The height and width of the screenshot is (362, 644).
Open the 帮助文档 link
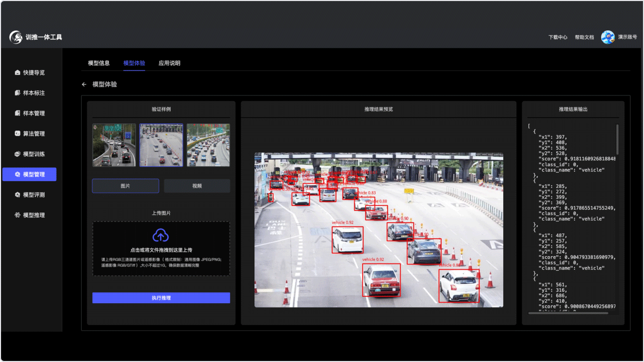click(584, 38)
